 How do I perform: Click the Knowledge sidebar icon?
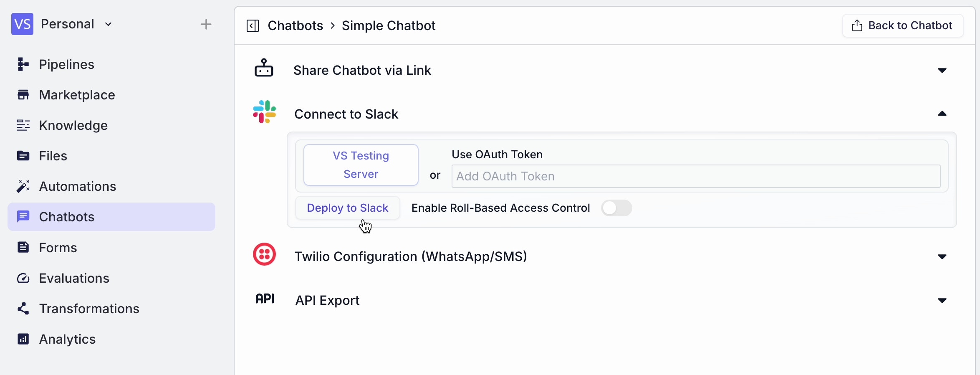pos(23,125)
